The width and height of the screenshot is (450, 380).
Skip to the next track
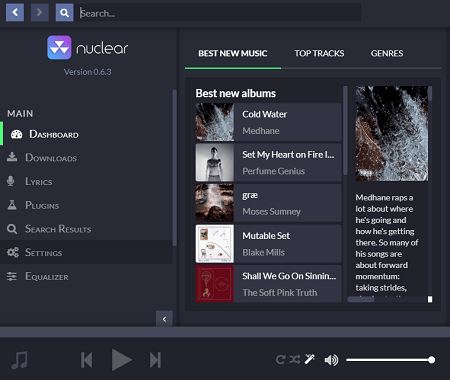click(x=155, y=360)
